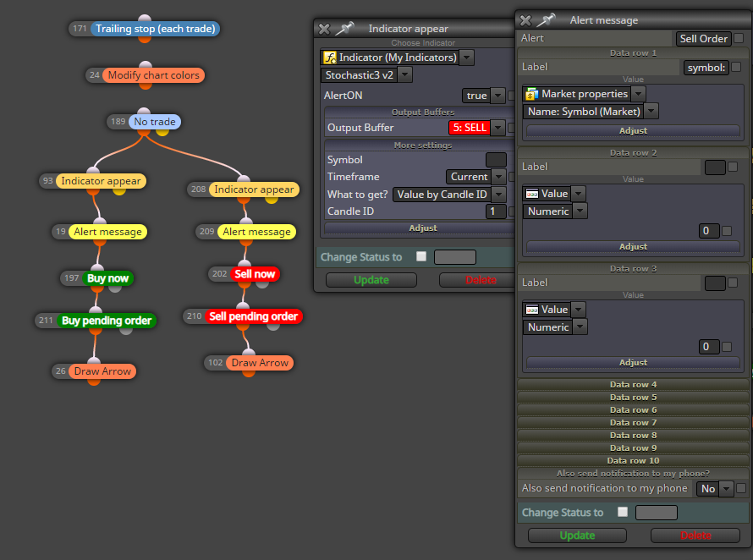Screen dimensions: 753x560
Task: Expand Data row 10 section
Action: point(633,460)
